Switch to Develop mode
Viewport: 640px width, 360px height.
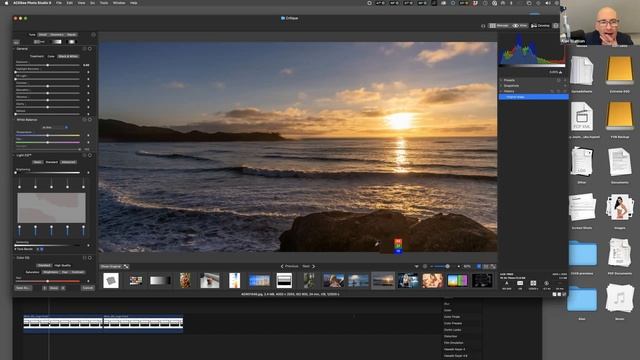(540, 26)
